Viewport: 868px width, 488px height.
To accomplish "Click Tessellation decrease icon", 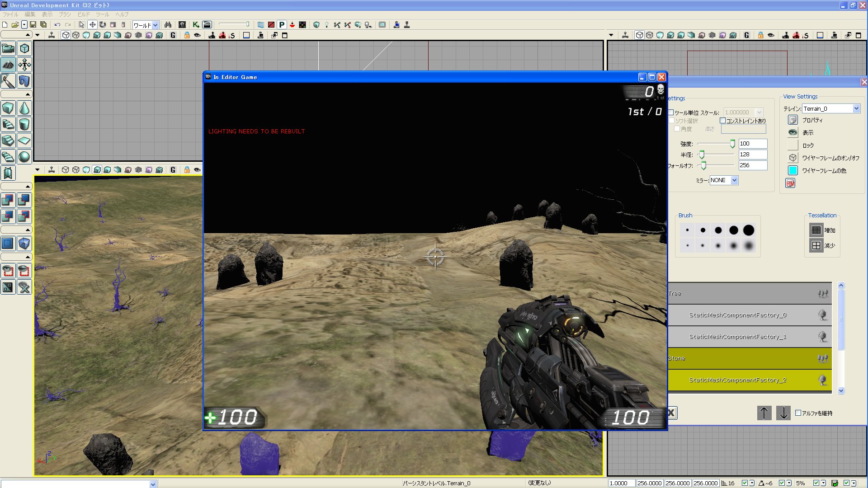I will click(816, 245).
